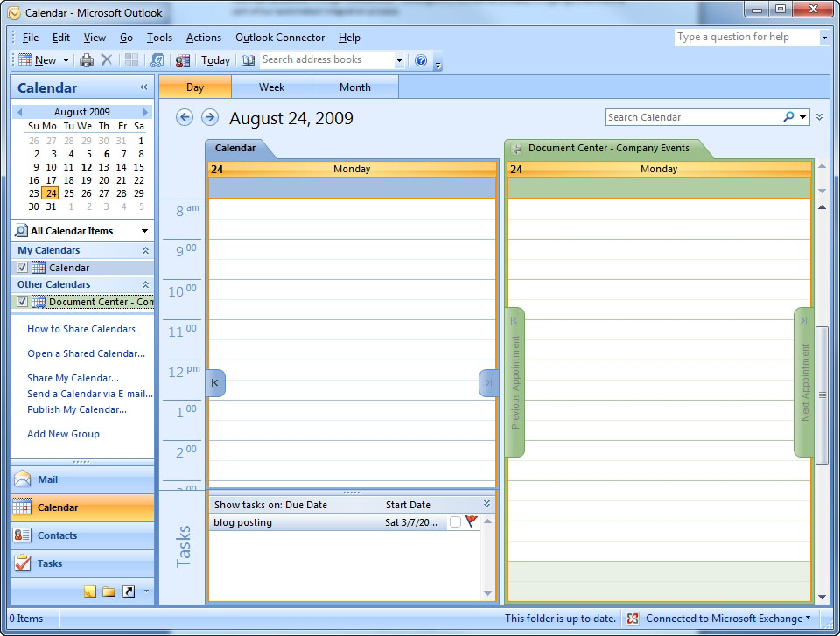Open the New button dropdown arrow
Viewport: 840px width, 636px height.
66,60
